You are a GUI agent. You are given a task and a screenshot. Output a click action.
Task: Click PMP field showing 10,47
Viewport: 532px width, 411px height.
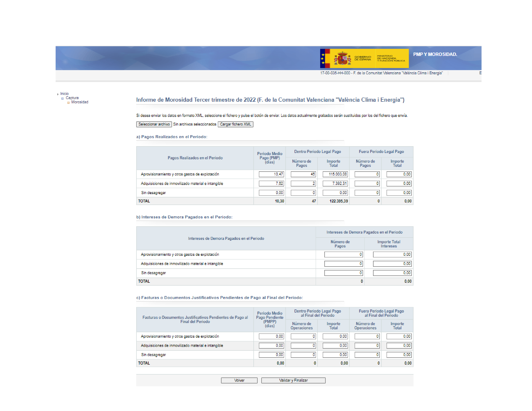coord(271,174)
